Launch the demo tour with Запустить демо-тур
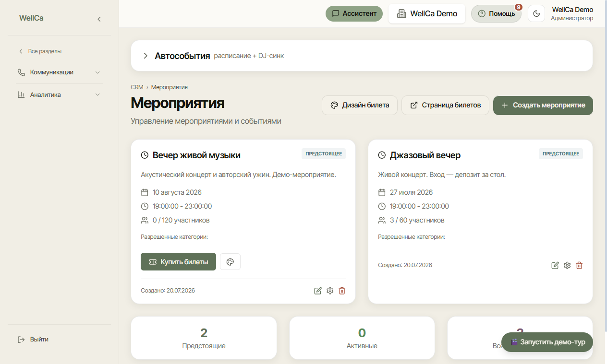The image size is (607, 364). (x=547, y=342)
